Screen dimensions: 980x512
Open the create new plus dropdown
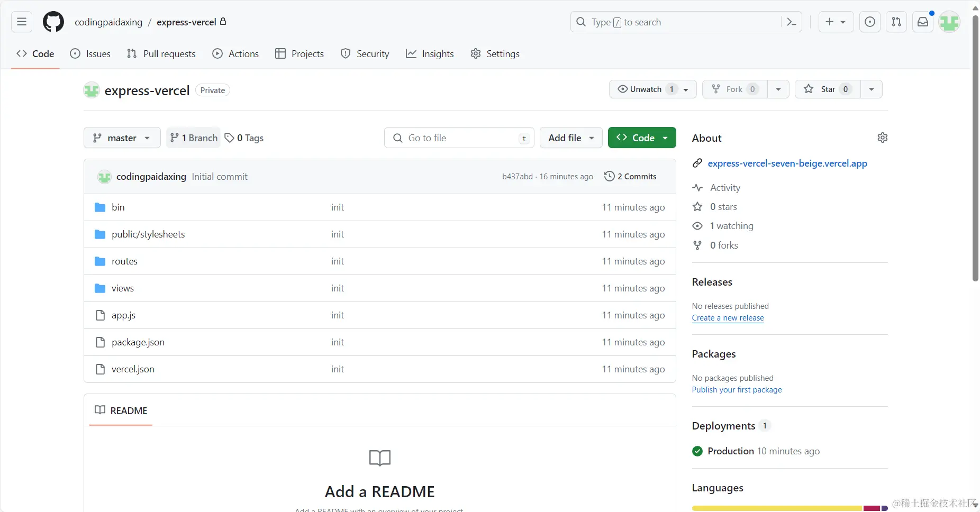(x=836, y=22)
